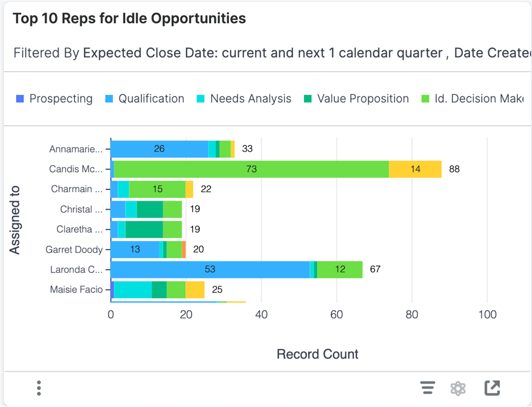Toggle the Value Proposition legend series
Screen dimensions: 532x407
pyautogui.click(x=363, y=99)
